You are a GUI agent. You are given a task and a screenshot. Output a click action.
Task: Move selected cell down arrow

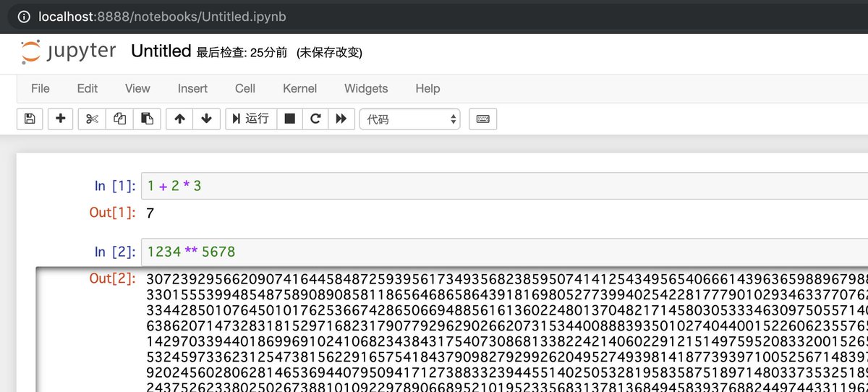click(206, 119)
